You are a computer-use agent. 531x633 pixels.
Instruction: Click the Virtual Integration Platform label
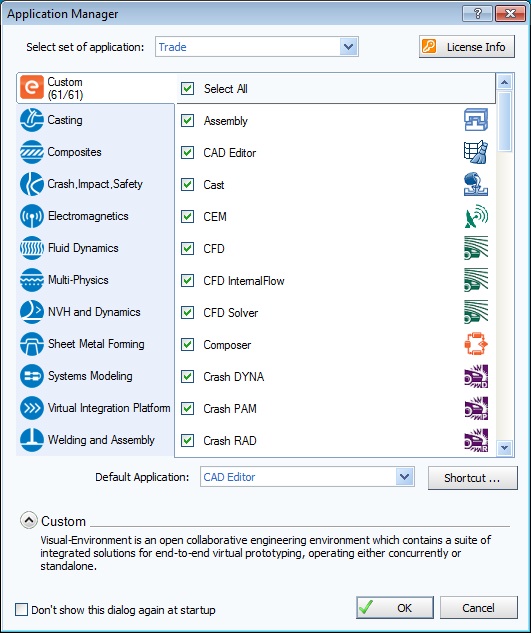click(109, 408)
